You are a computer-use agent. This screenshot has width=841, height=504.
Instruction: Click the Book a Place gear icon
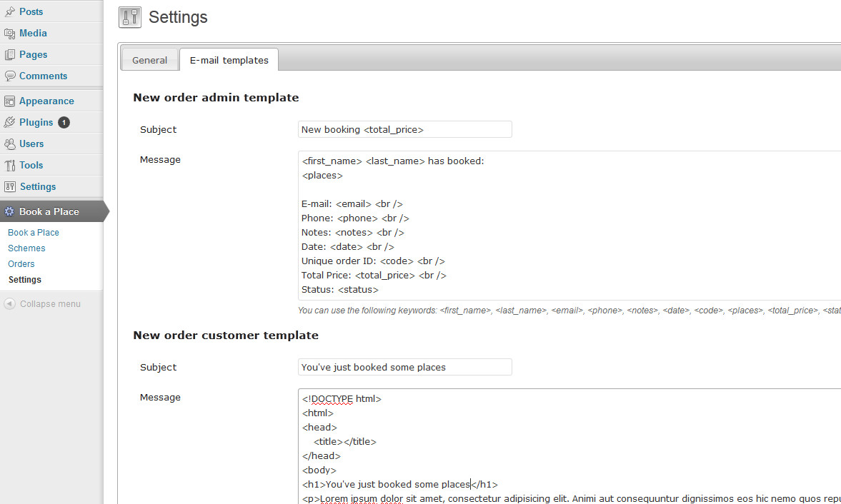click(x=10, y=211)
